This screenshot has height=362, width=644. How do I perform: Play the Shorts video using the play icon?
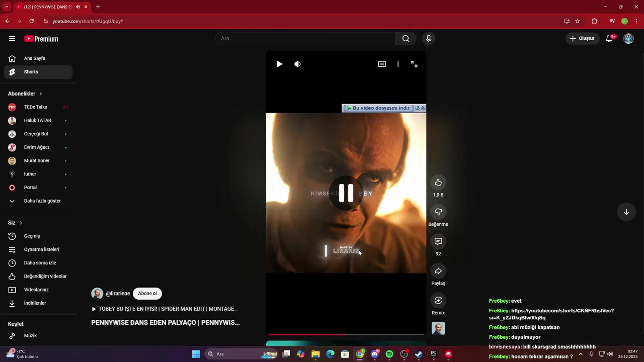(279, 64)
